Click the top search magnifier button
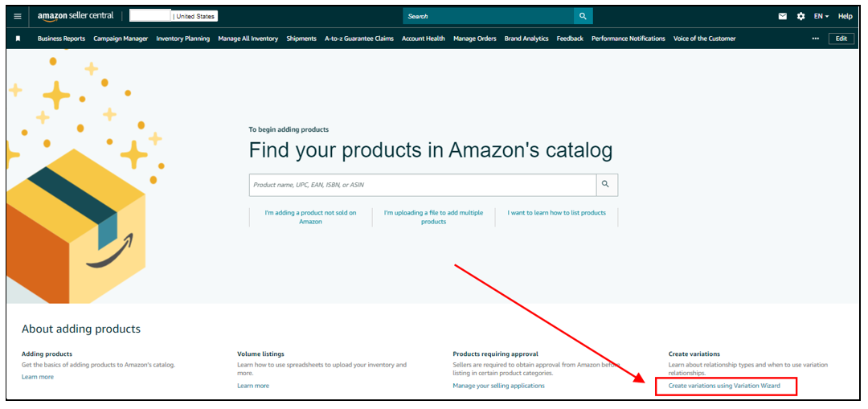 click(583, 16)
